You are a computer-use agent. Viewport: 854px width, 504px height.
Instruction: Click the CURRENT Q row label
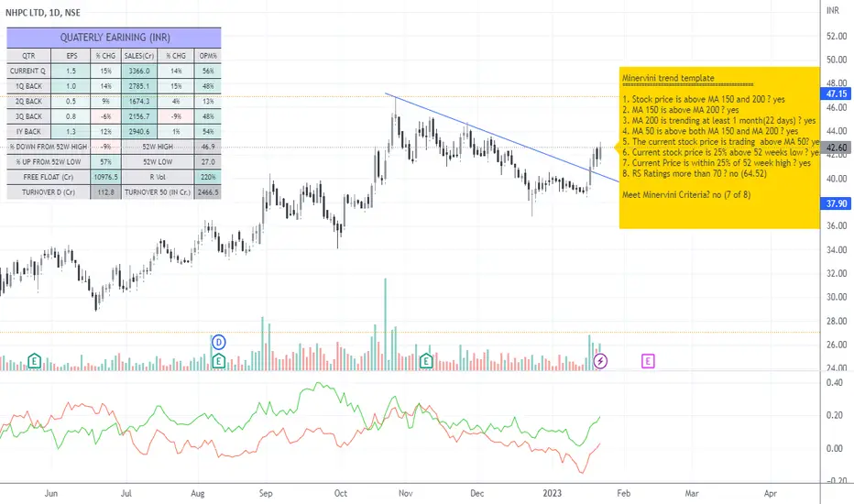(x=28, y=71)
